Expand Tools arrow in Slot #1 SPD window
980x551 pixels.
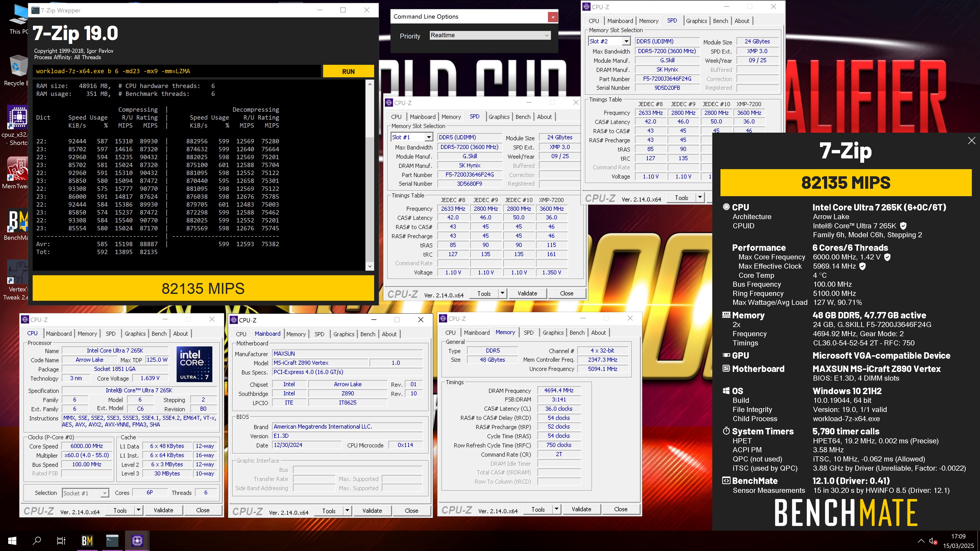[x=502, y=293]
